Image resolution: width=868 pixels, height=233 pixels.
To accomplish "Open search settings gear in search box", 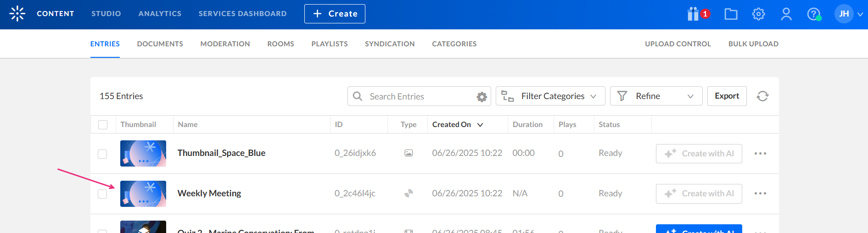I will [x=482, y=97].
